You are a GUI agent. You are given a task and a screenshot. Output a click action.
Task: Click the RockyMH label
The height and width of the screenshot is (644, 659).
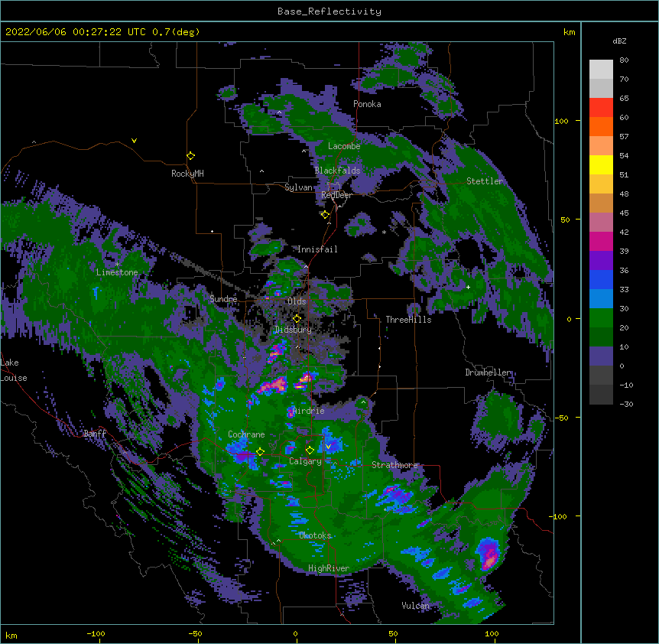[x=187, y=174]
